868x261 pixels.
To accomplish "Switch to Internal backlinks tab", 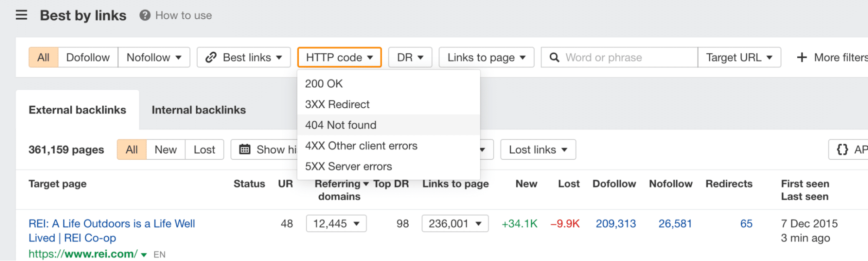I will point(199,110).
